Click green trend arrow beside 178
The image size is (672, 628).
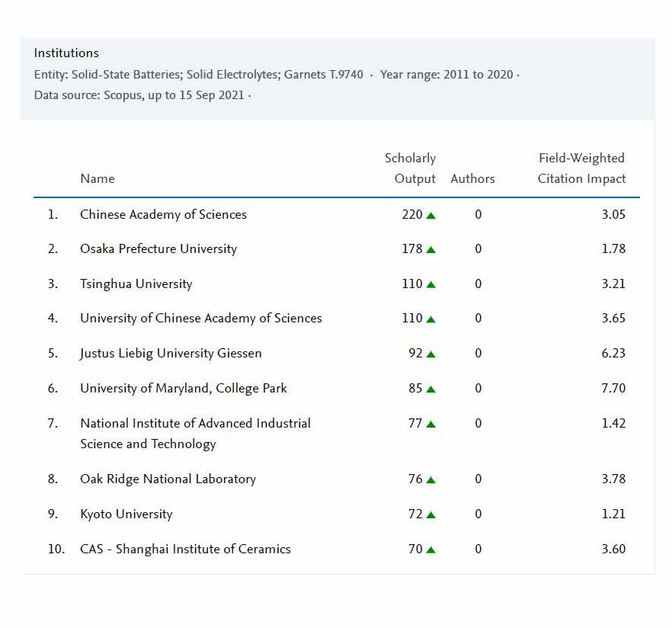[x=431, y=249]
